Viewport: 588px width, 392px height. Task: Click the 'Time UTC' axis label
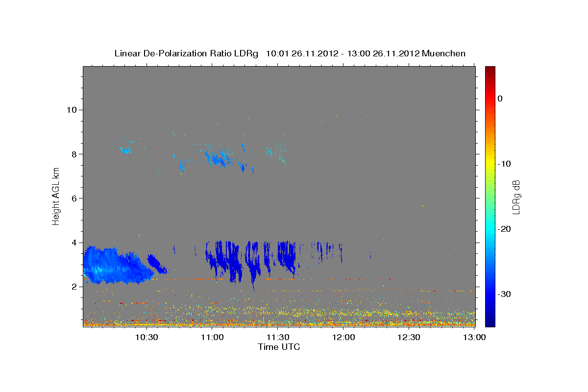pos(279,347)
